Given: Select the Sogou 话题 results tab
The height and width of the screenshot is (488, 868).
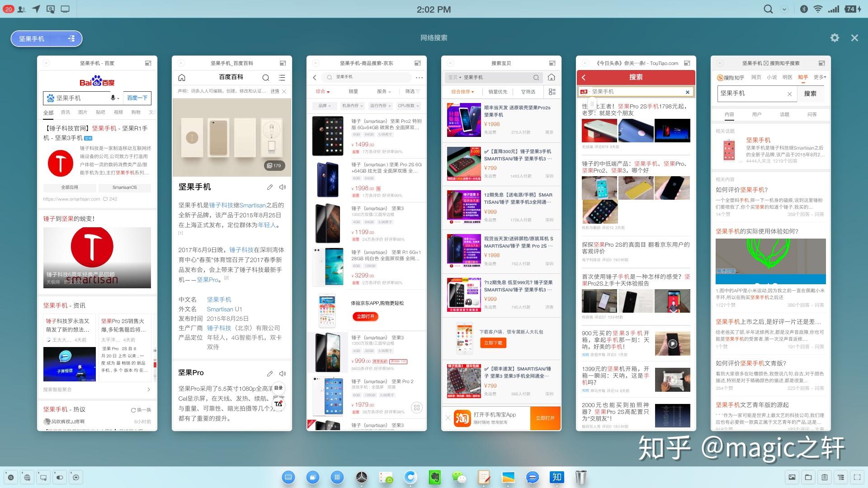Looking at the screenshot, I should coord(784,114).
